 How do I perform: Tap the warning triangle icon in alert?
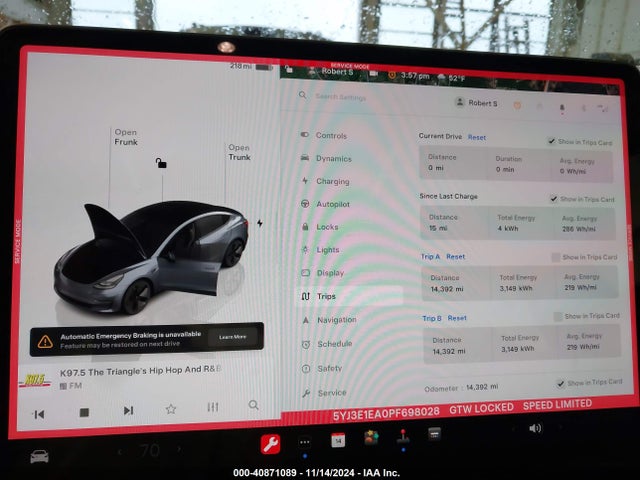[45, 342]
